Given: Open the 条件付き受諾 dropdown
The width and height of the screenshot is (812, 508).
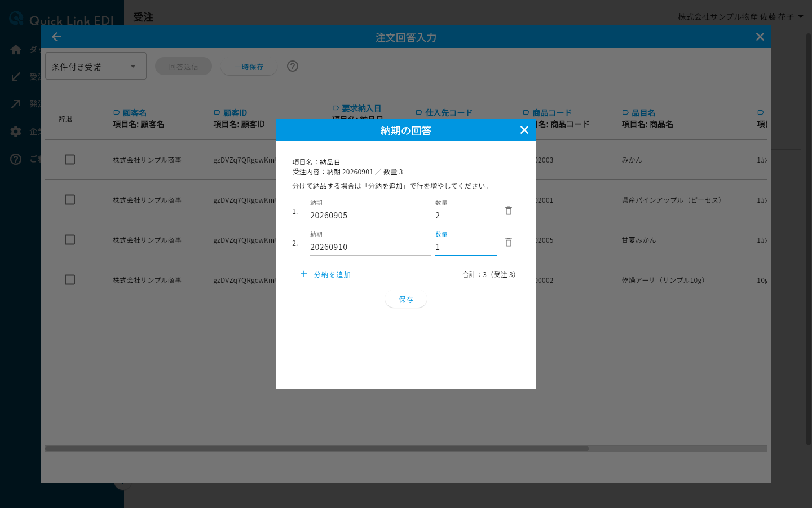Looking at the screenshot, I should (96, 66).
